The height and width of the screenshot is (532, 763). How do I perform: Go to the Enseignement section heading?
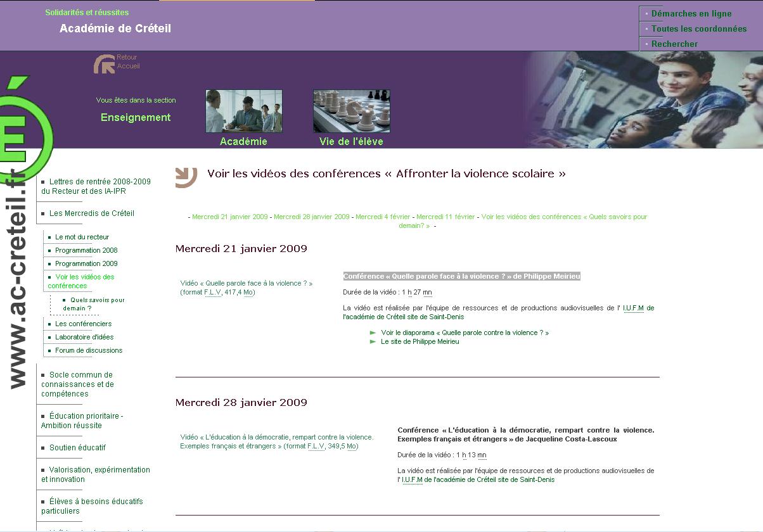(136, 117)
